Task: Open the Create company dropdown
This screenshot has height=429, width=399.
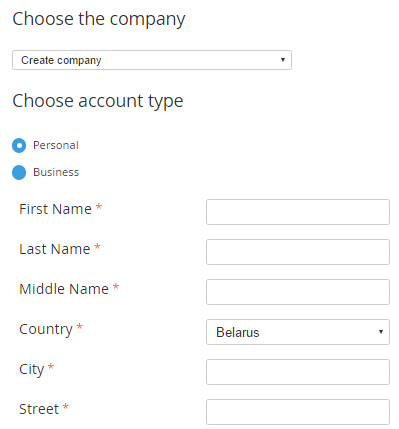Action: (152, 60)
